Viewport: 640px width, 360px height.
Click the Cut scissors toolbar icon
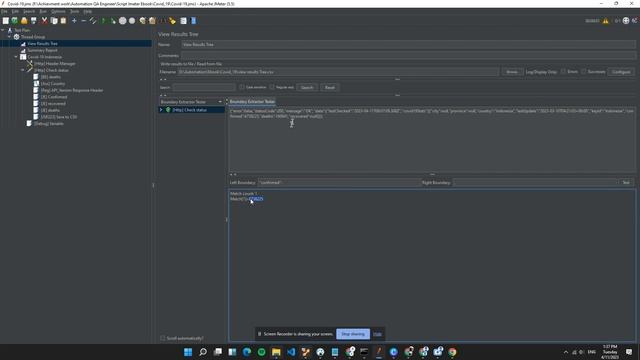pos(44,21)
